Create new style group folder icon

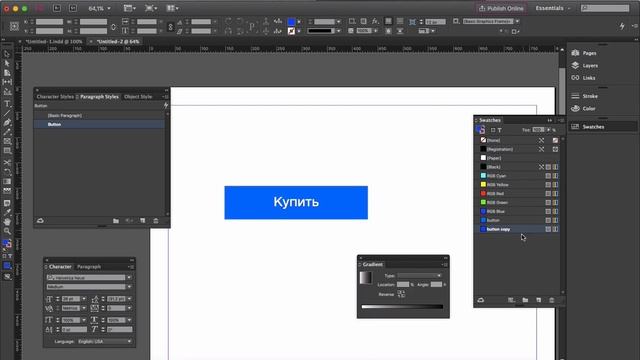pyautogui.click(x=116, y=221)
